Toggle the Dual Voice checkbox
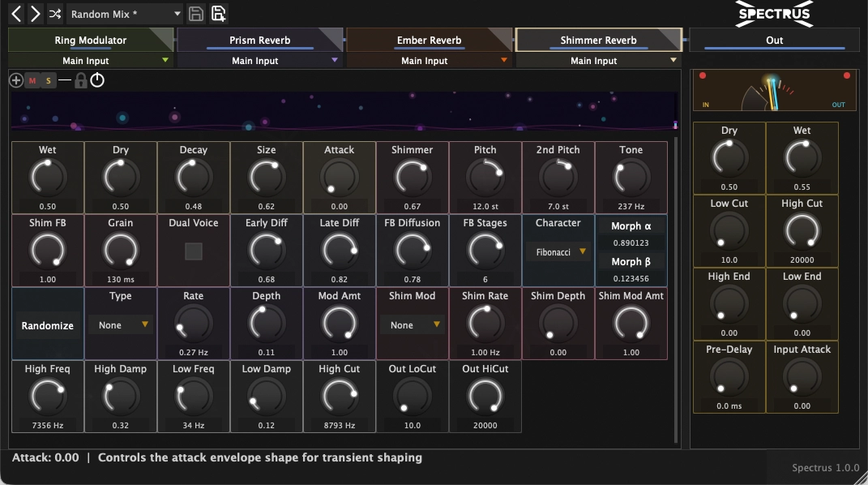868x485 pixels. click(x=193, y=251)
